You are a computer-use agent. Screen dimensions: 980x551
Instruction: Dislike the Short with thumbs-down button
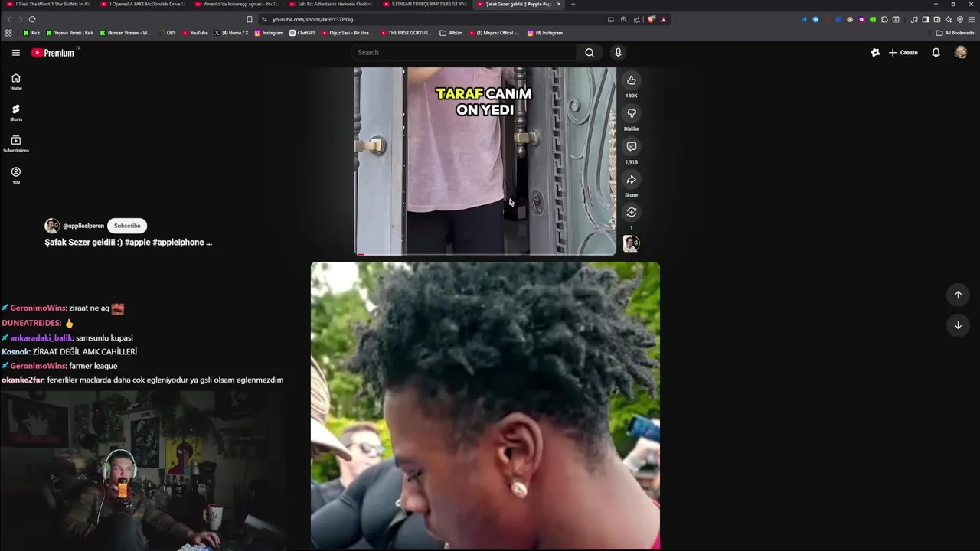pyautogui.click(x=632, y=113)
